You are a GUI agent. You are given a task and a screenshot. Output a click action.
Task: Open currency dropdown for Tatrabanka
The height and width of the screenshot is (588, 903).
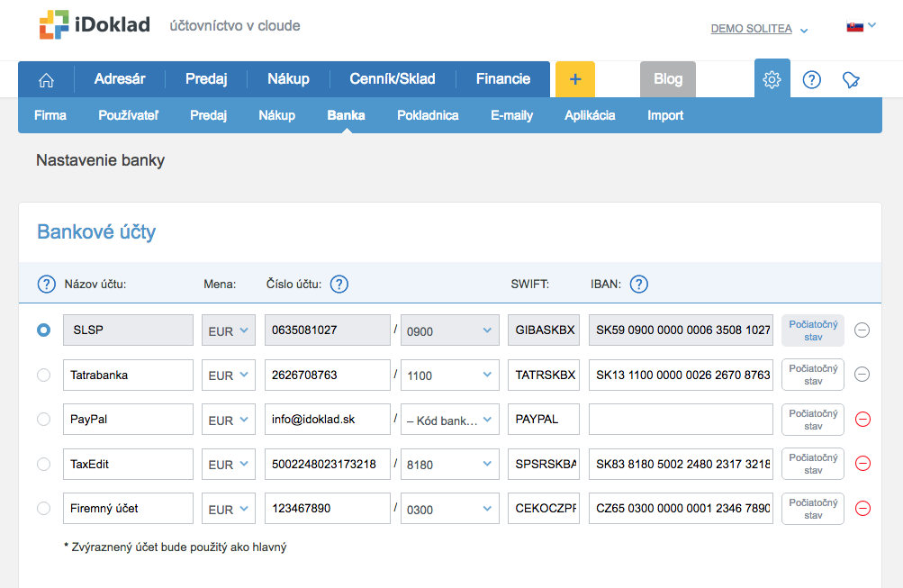click(x=229, y=375)
